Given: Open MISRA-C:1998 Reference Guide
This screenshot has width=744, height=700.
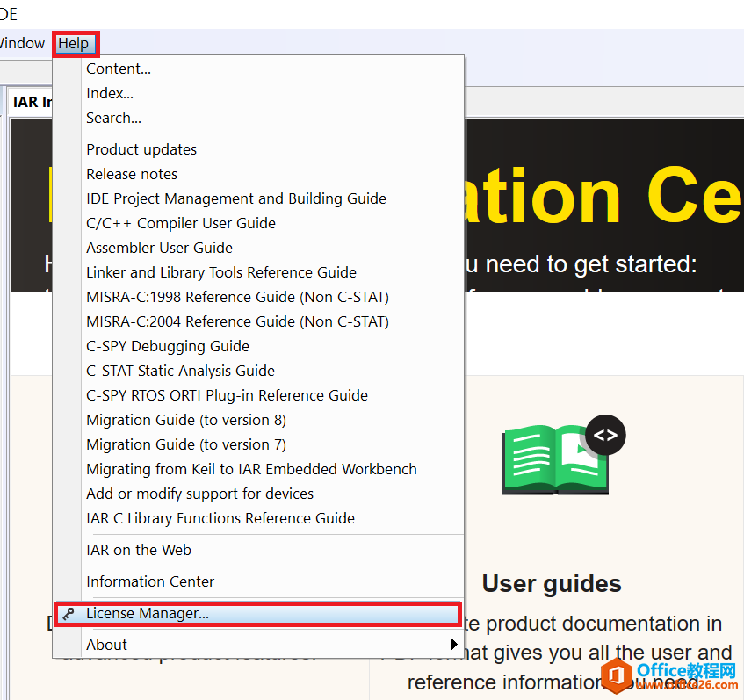Looking at the screenshot, I should (258, 298).
